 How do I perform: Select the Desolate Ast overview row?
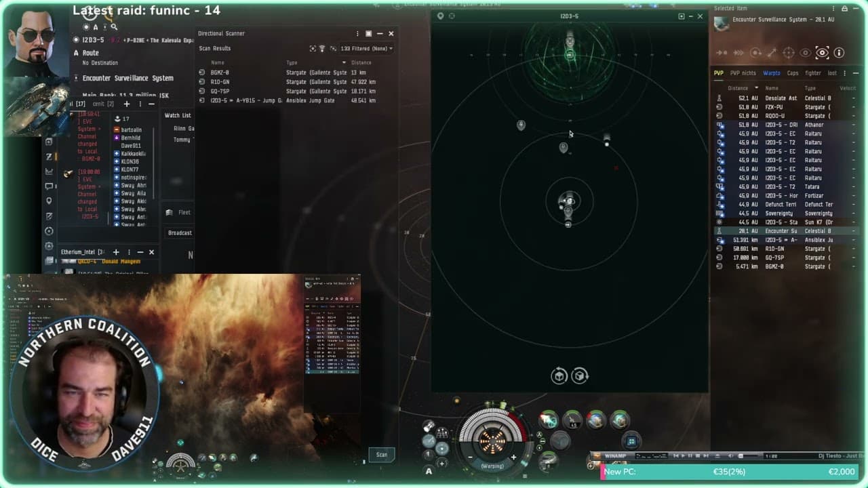(x=785, y=98)
